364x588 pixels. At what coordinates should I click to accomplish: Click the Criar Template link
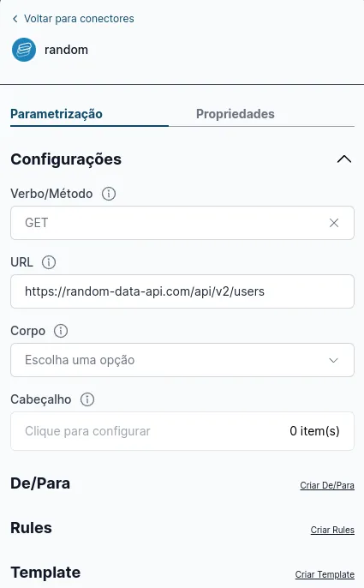pyautogui.click(x=325, y=574)
